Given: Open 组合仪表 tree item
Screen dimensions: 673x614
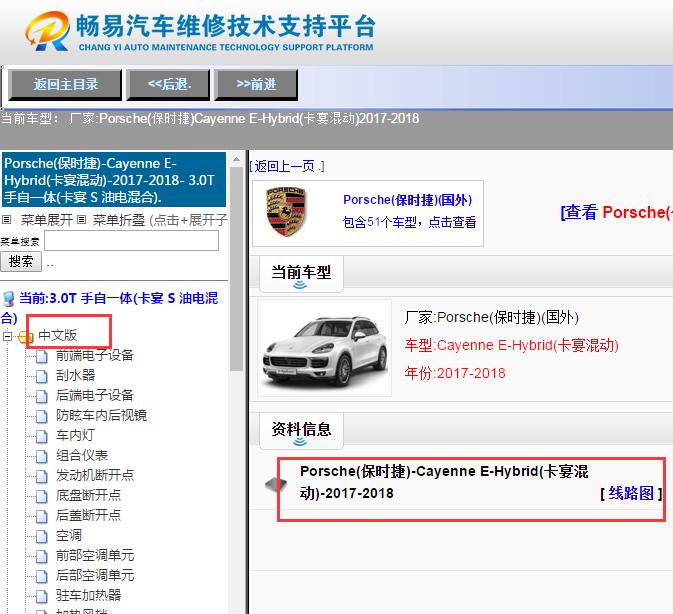Looking at the screenshot, I should pyautogui.click(x=82, y=455).
